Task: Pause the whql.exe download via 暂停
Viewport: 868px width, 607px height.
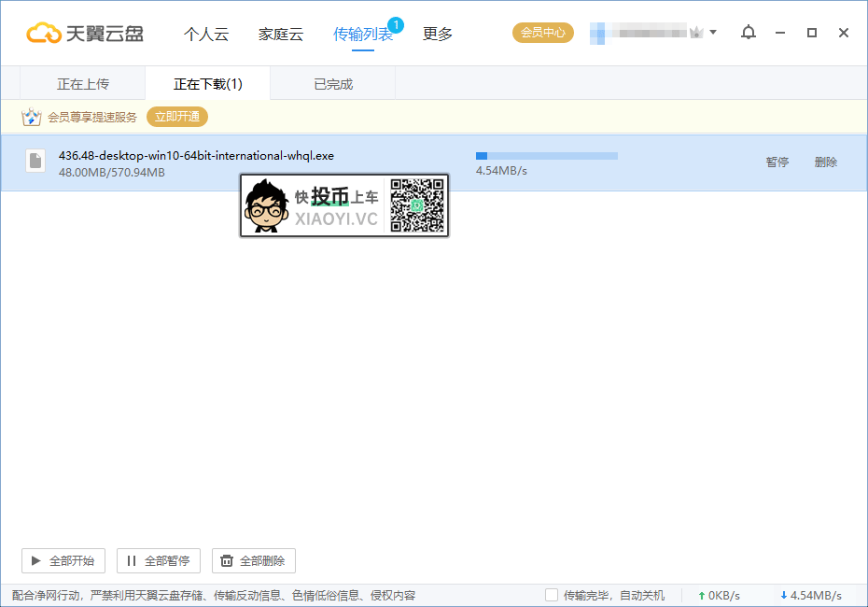Action: point(777,161)
